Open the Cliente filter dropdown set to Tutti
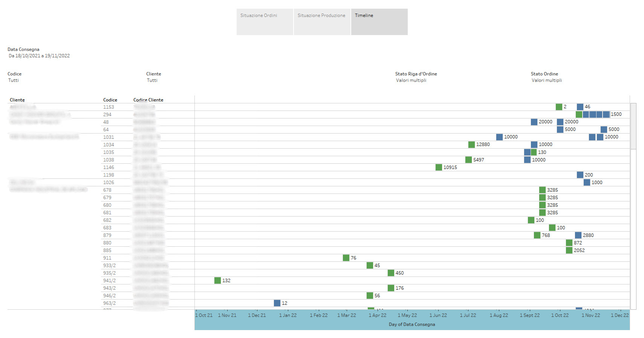The width and height of the screenshot is (644, 338). (x=152, y=80)
